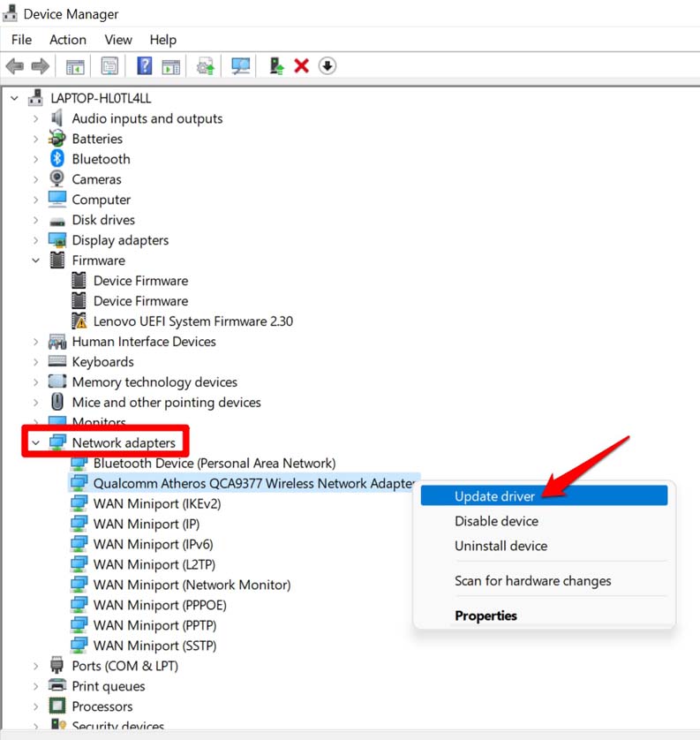Select WAN Miniport (SSTP)
The width and height of the screenshot is (700, 740).
(x=154, y=646)
